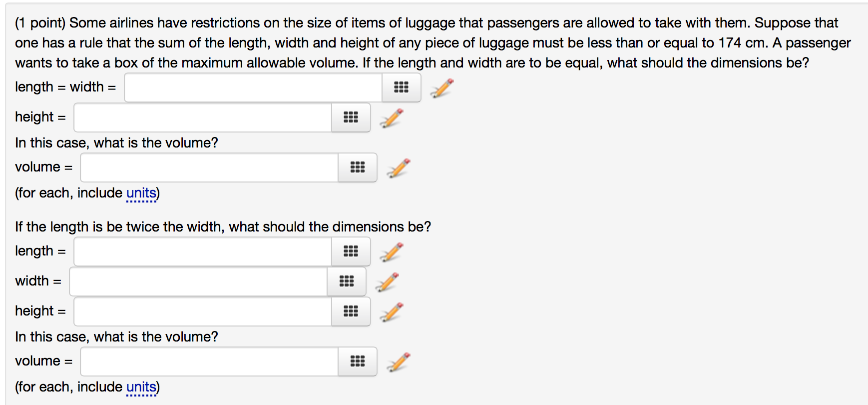Open grid icon beside the 'length = width' field
Image resolution: width=868 pixels, height=405 pixels.
[x=401, y=87]
